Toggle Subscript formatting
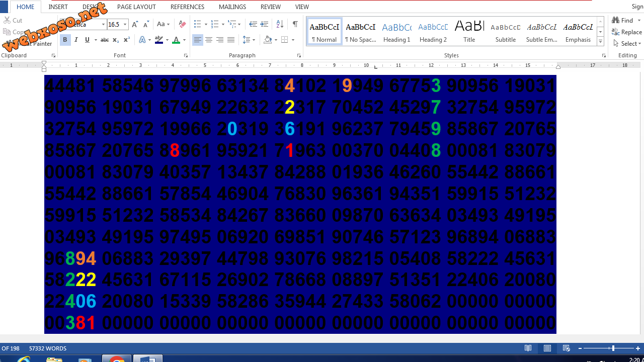Viewport: 644px width, 362px height. point(116,40)
